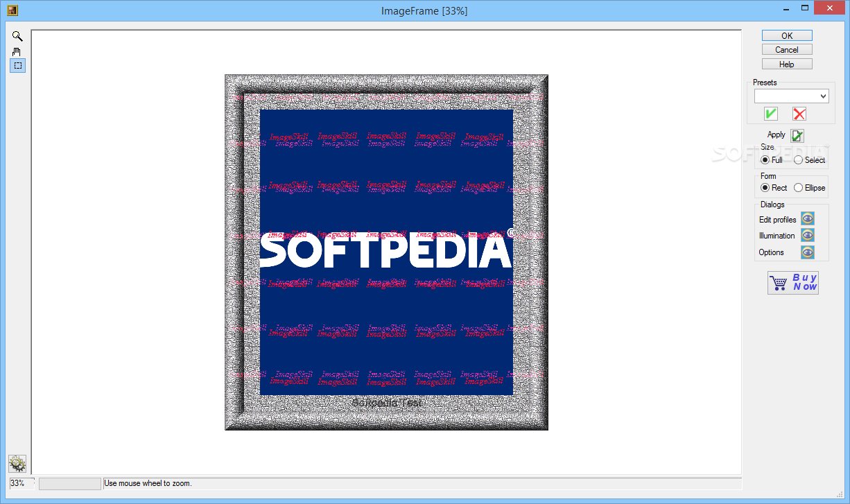Click the 'Illumination' label
850x504 pixels.
pyautogui.click(x=777, y=236)
